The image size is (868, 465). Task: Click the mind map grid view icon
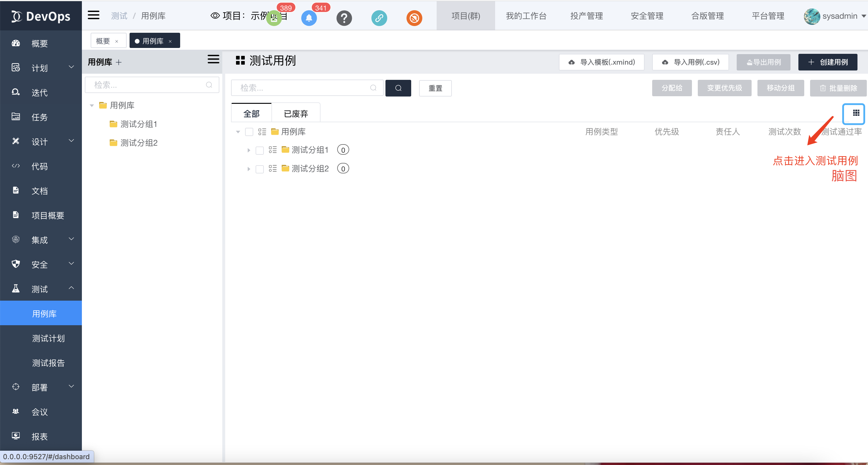click(x=856, y=113)
